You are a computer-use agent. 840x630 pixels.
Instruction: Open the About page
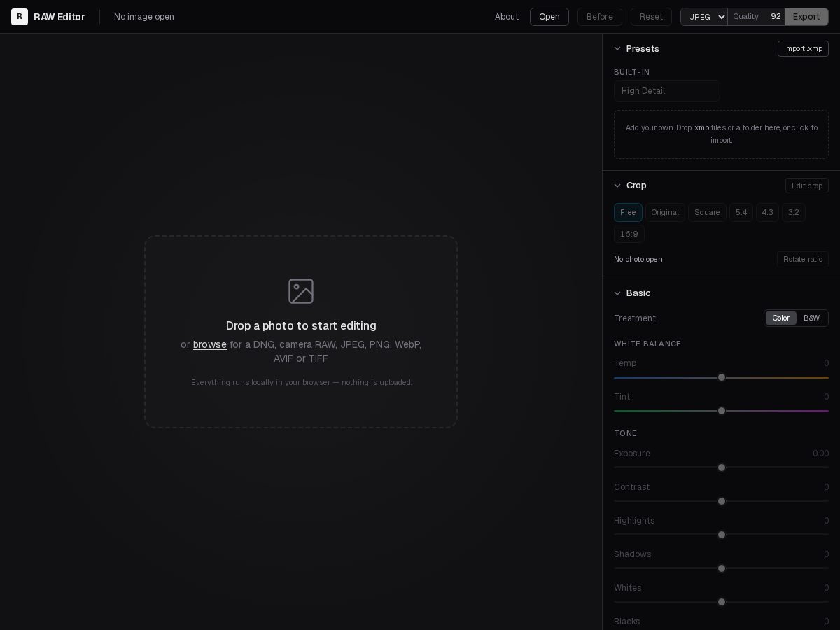[507, 17]
